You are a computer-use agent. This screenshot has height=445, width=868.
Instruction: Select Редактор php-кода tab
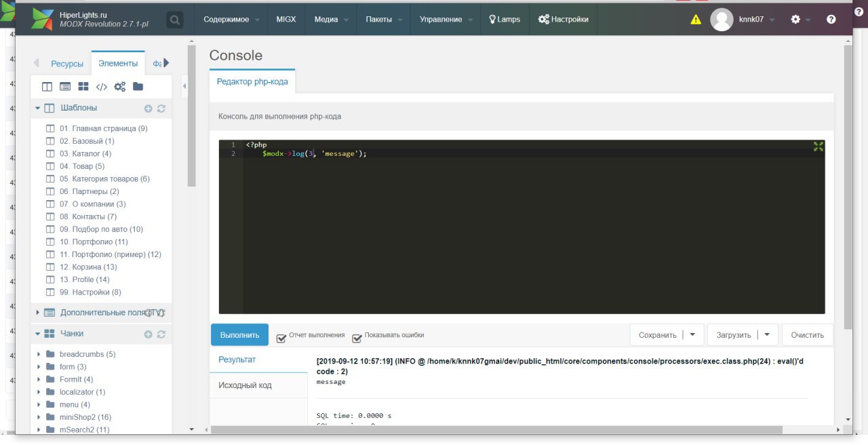click(x=252, y=81)
